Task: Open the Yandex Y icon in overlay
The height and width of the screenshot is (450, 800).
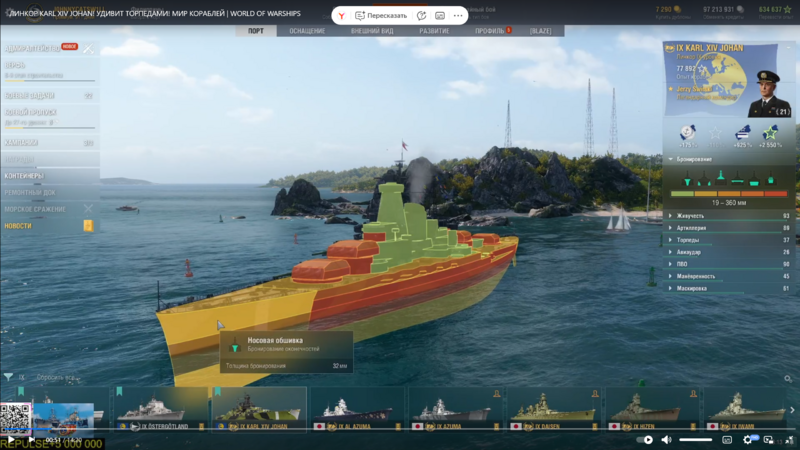Action: coord(341,16)
